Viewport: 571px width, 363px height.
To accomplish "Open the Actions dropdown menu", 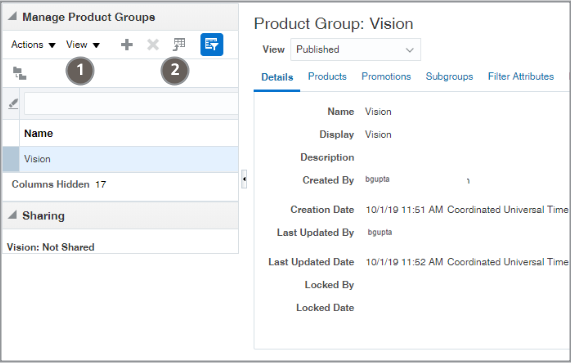I will click(33, 45).
